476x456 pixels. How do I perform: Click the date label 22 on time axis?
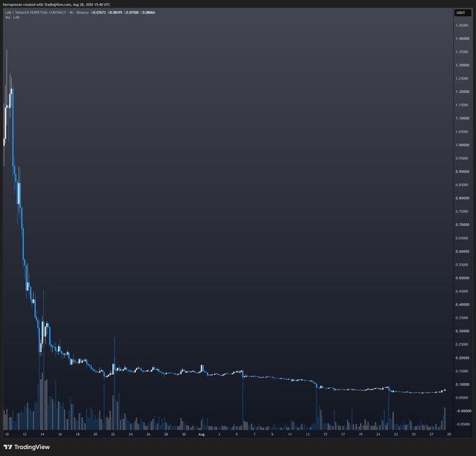pyautogui.click(x=113, y=434)
